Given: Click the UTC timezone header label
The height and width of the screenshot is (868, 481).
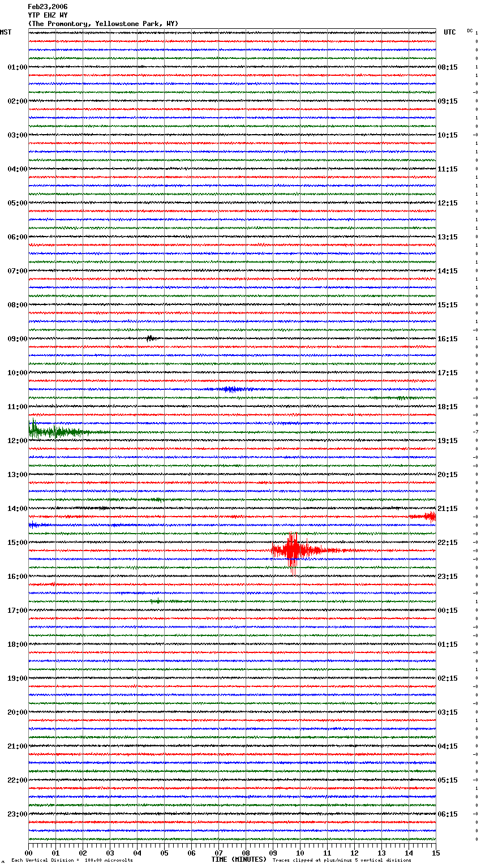Looking at the screenshot, I should point(450,32).
